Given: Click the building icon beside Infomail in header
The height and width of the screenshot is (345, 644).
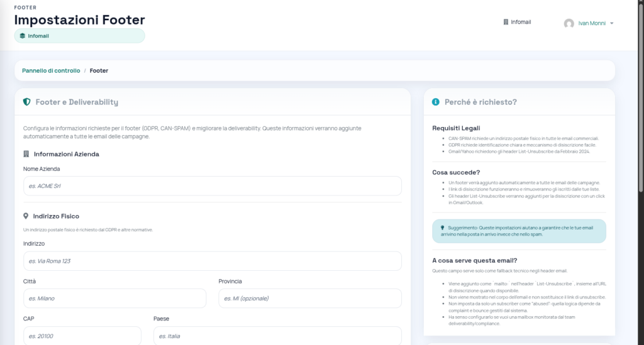Looking at the screenshot, I should 506,22.
